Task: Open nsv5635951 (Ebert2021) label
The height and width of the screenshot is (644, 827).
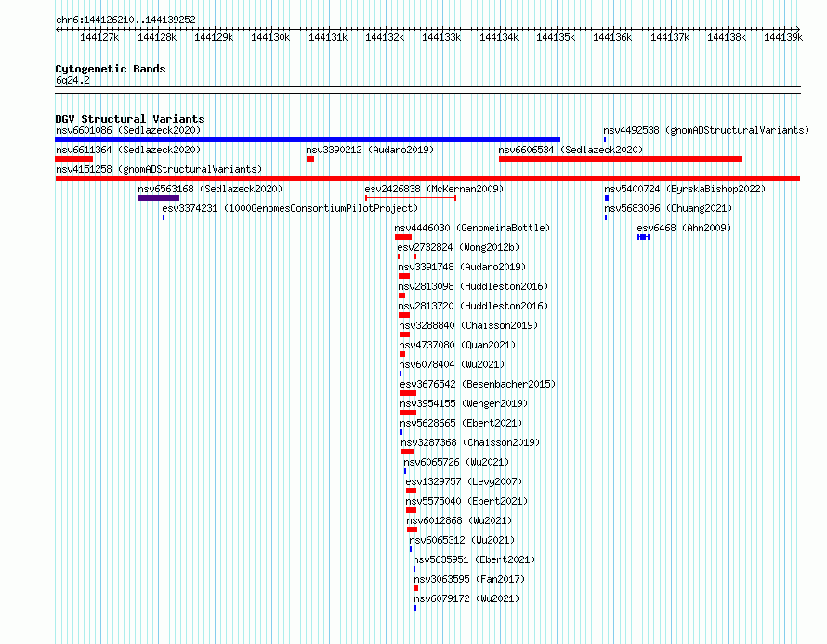Action: point(474,559)
